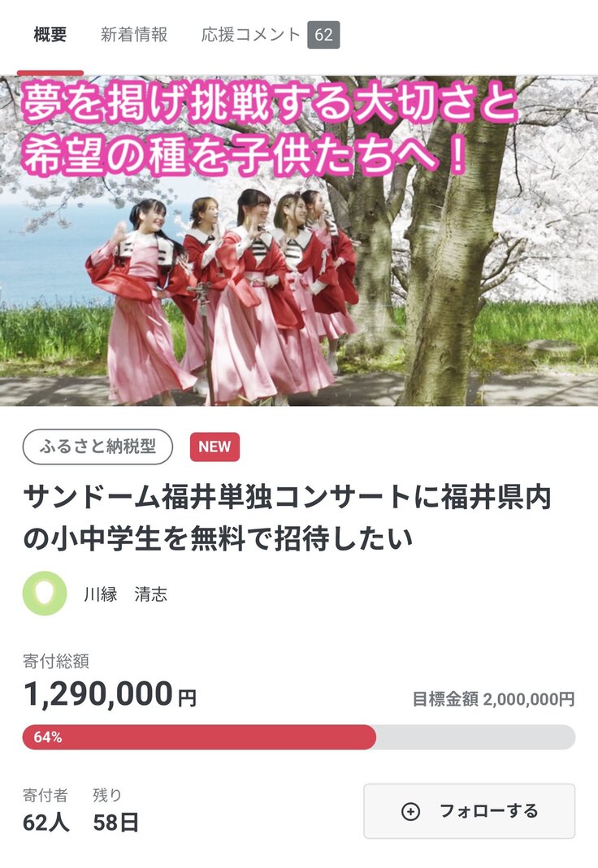
Task: Click the 64% donation progress bar
Action: click(x=299, y=737)
